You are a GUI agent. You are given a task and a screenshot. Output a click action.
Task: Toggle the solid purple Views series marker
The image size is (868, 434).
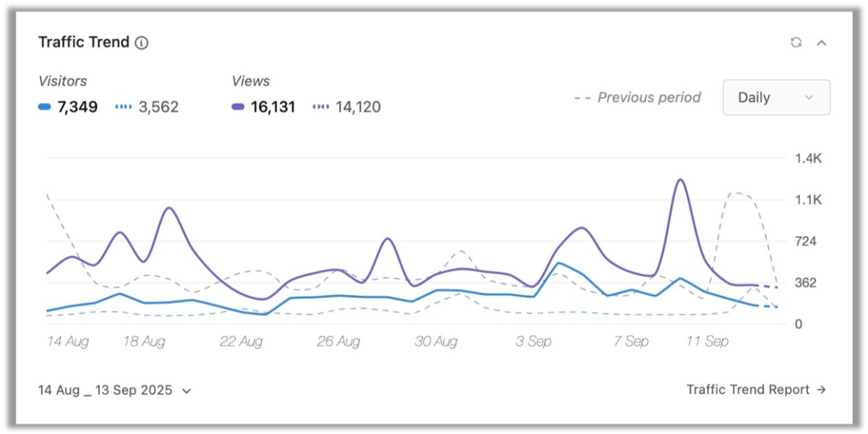click(238, 108)
